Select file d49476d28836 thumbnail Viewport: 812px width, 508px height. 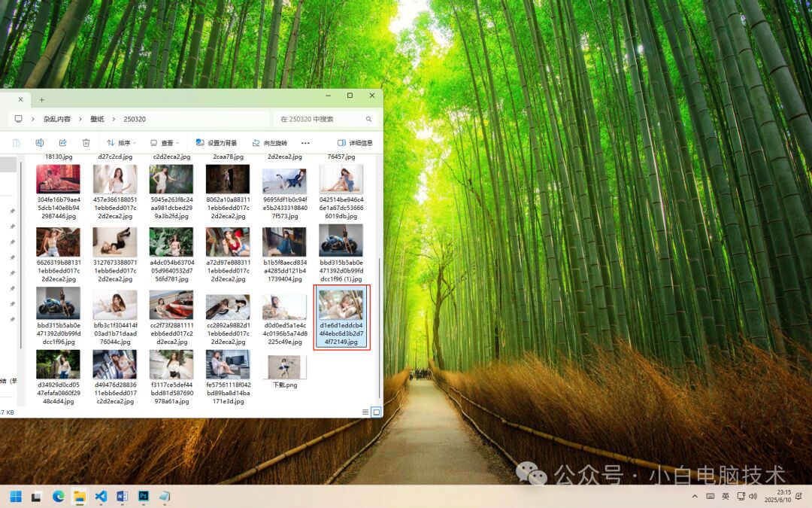115,364
